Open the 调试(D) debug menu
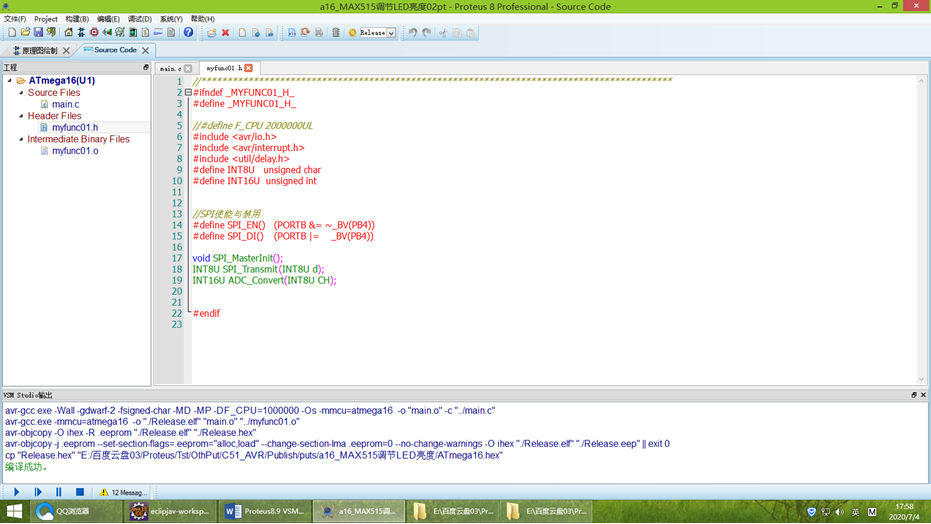The width and height of the screenshot is (931, 524). point(140,19)
